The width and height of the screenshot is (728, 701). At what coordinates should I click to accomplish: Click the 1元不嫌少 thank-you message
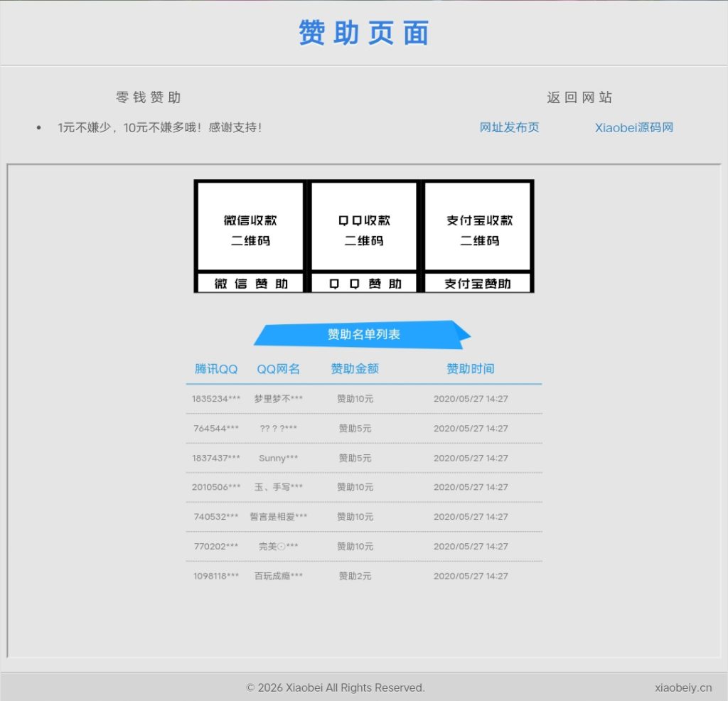160,127
